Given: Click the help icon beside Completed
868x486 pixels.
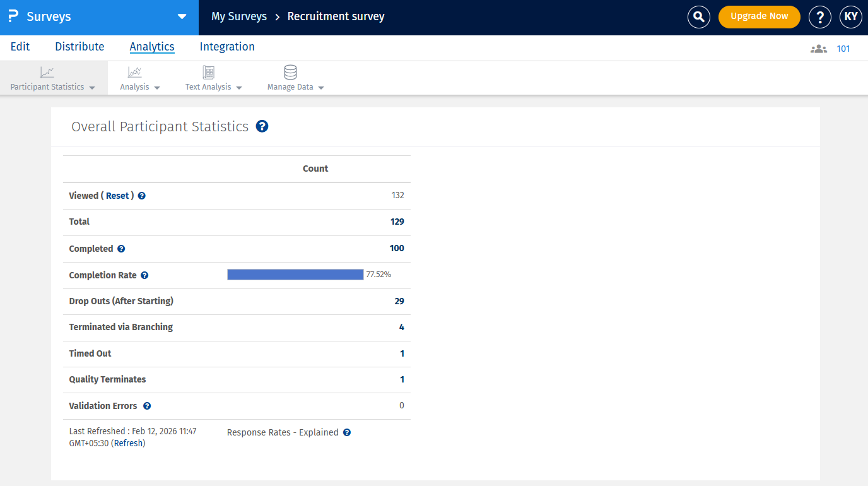Looking at the screenshot, I should [120, 248].
